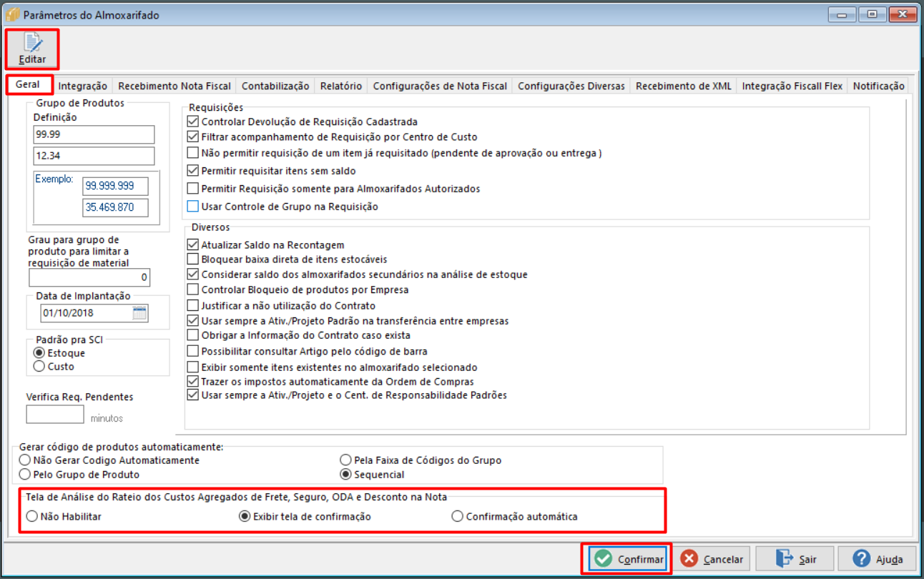Choose Não Gerar Codigo Automaticamente

point(25,460)
